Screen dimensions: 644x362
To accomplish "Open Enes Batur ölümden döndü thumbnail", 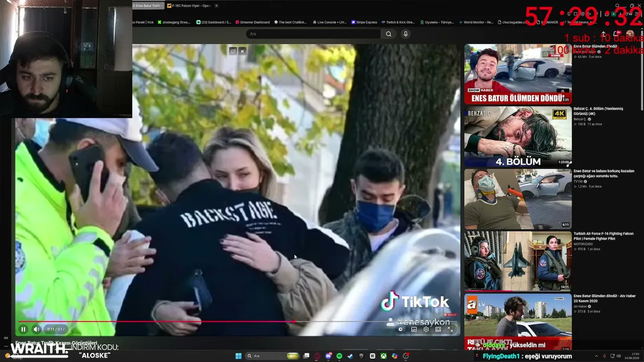I will [518, 74].
